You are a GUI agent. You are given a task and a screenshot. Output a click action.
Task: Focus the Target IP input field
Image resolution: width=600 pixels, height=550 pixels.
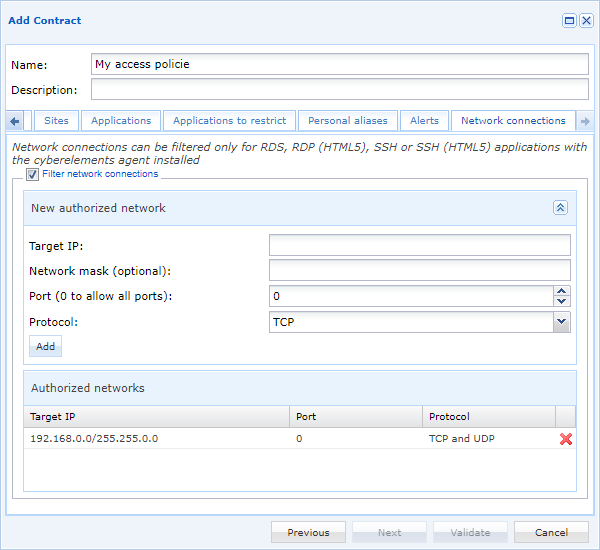pos(419,246)
